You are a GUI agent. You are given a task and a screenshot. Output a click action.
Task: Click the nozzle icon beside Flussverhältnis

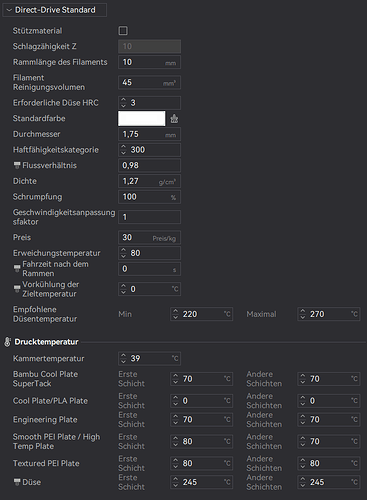tap(17, 165)
